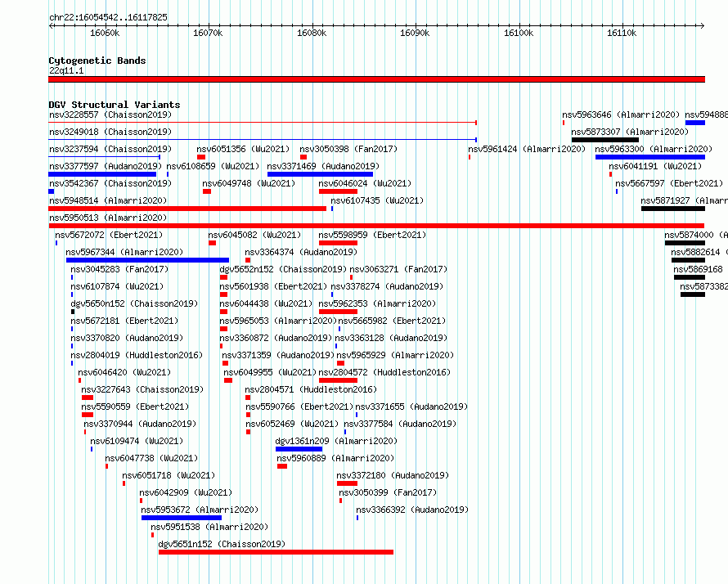Screen dimensions: 728x584
Task: Click the nsv5871927 label
Action: pyautogui.click(x=685, y=200)
